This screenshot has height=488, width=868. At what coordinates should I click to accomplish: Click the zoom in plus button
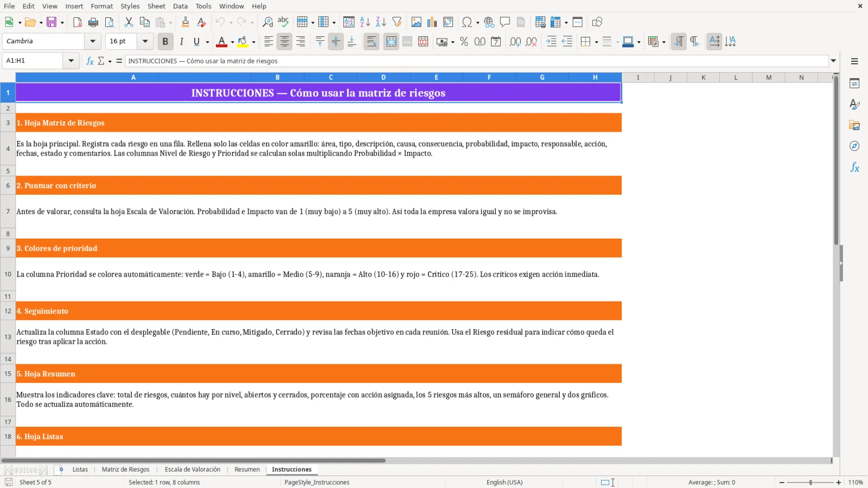click(839, 482)
